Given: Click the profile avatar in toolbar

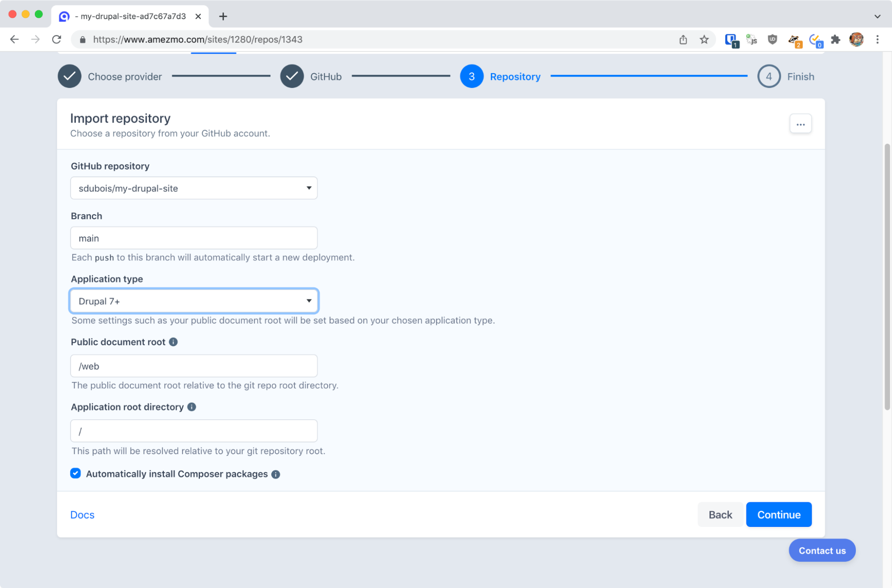Looking at the screenshot, I should coord(856,40).
